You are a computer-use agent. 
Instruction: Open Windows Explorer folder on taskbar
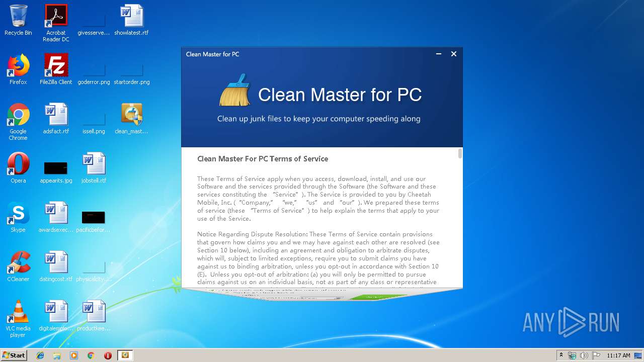click(57, 355)
